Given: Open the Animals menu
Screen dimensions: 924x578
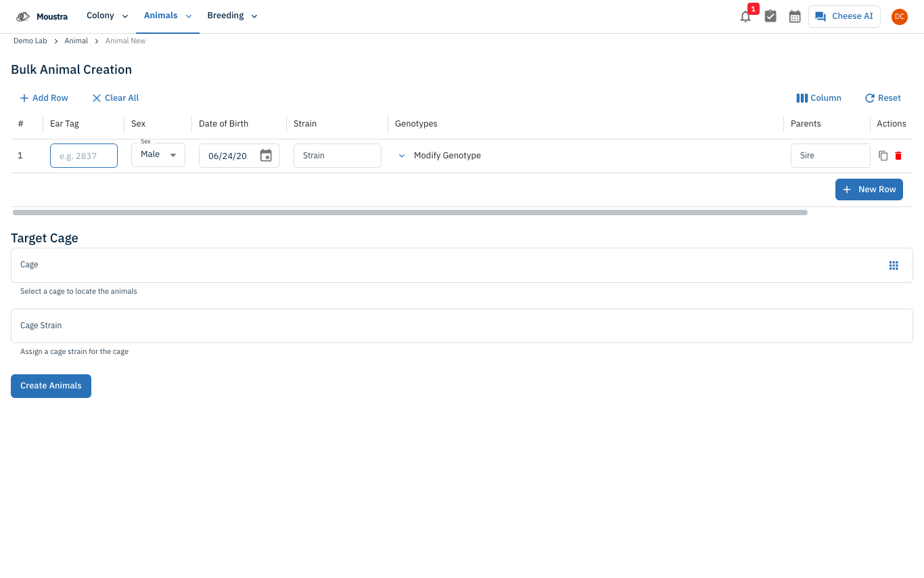Looking at the screenshot, I should pyautogui.click(x=168, y=16).
